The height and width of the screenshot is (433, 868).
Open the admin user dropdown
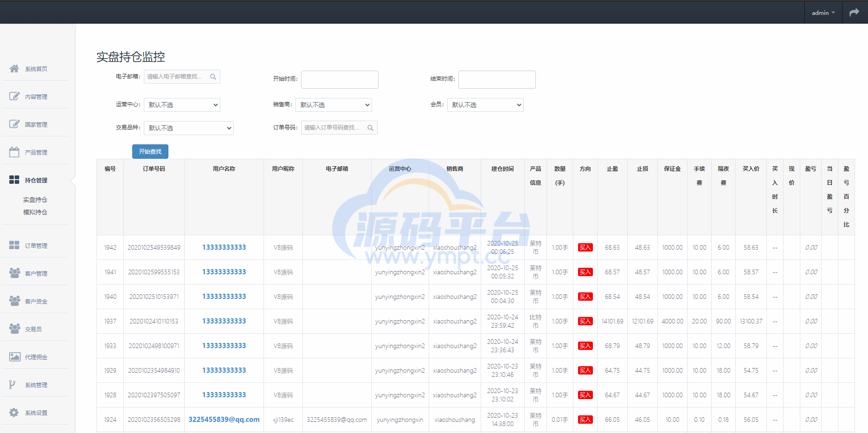click(x=823, y=13)
